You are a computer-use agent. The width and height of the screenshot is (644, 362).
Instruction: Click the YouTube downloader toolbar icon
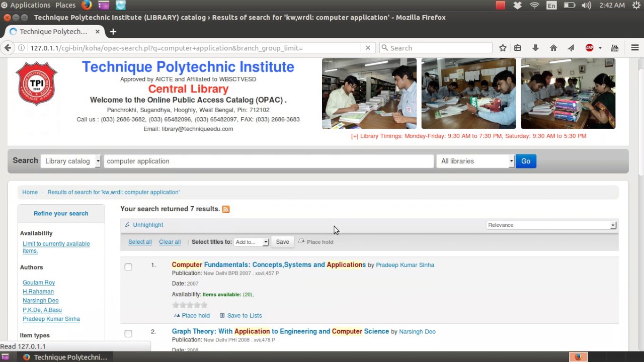click(614, 48)
